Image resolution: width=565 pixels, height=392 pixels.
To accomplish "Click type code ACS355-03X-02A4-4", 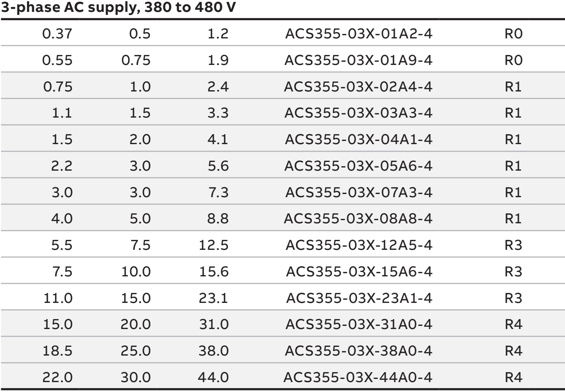I will 358,87.
